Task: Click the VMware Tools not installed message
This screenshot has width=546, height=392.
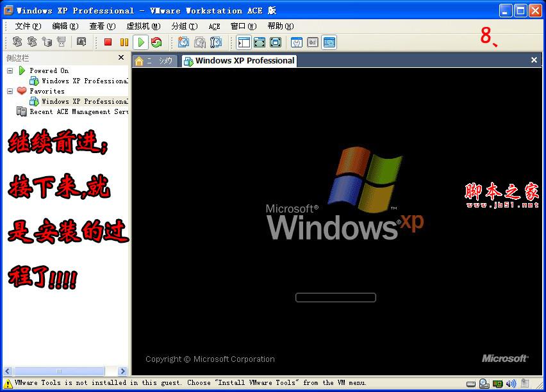Action: pyautogui.click(x=190, y=382)
